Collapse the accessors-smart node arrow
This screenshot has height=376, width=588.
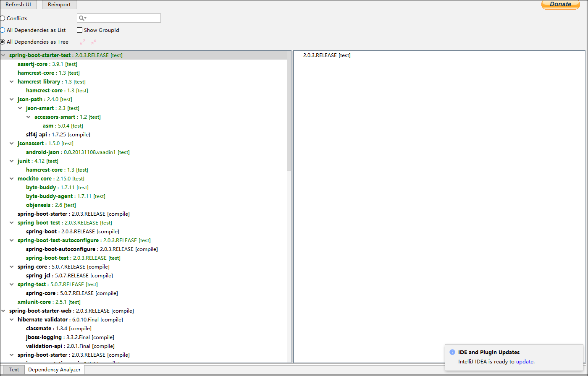point(29,117)
